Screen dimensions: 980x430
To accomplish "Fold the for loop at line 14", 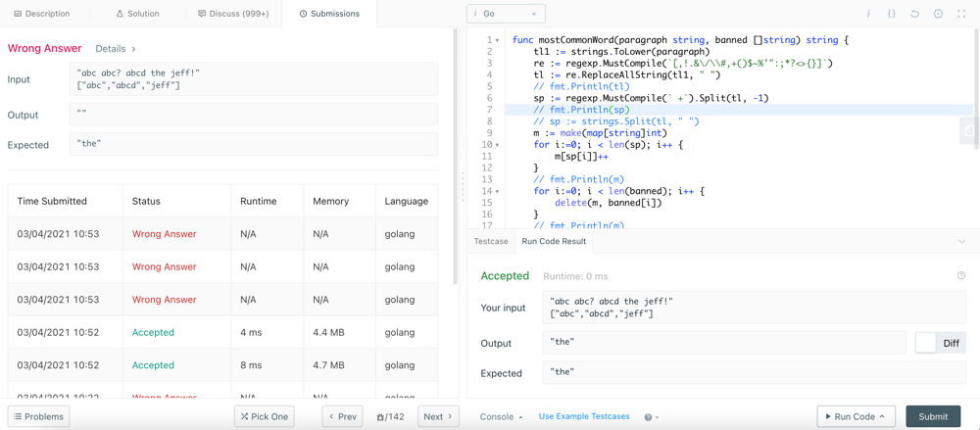I will click(498, 191).
